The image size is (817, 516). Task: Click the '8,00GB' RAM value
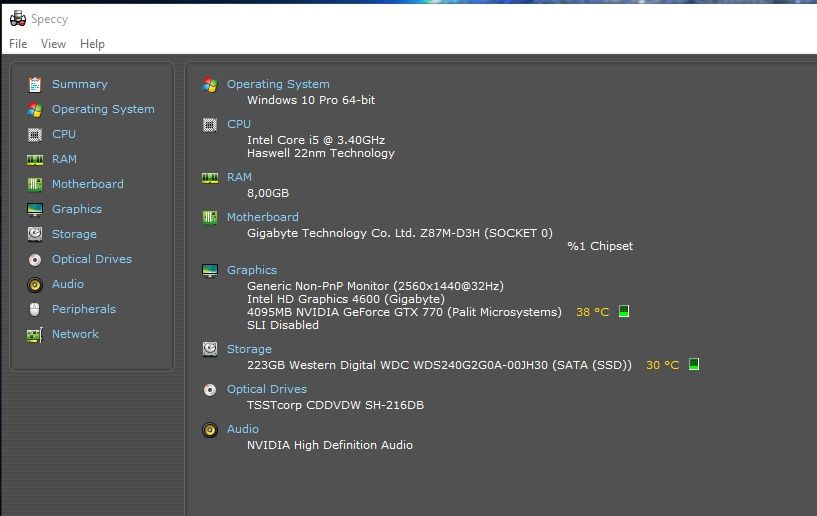point(268,193)
